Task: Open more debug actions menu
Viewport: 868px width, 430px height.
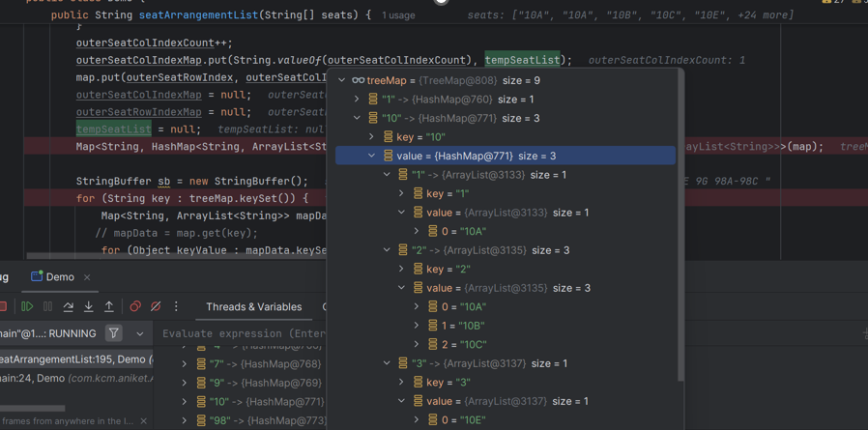Action: (176, 306)
